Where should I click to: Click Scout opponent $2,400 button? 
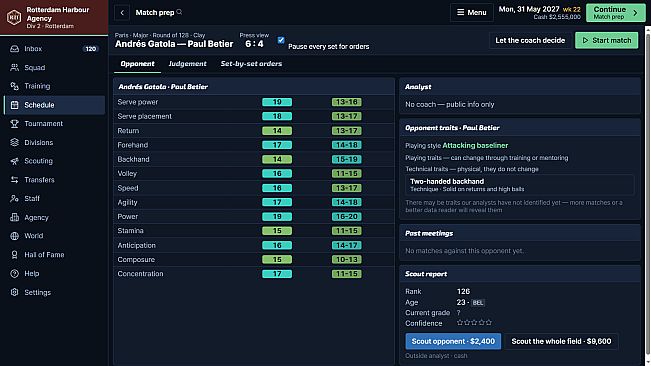[453, 341]
